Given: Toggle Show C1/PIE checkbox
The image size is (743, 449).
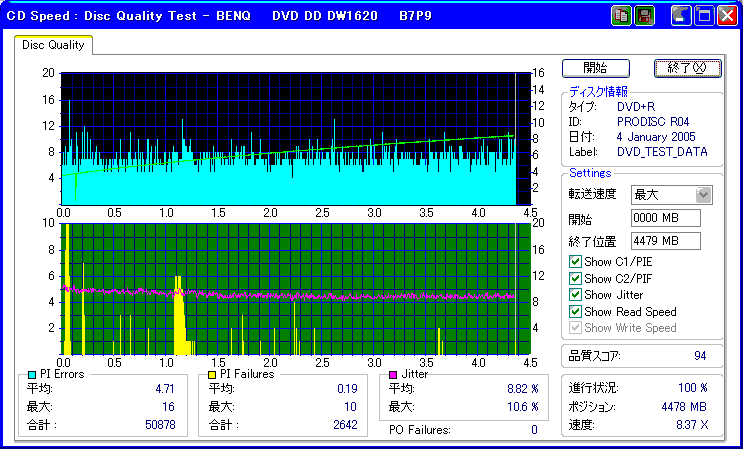Looking at the screenshot, I should pyautogui.click(x=575, y=261).
